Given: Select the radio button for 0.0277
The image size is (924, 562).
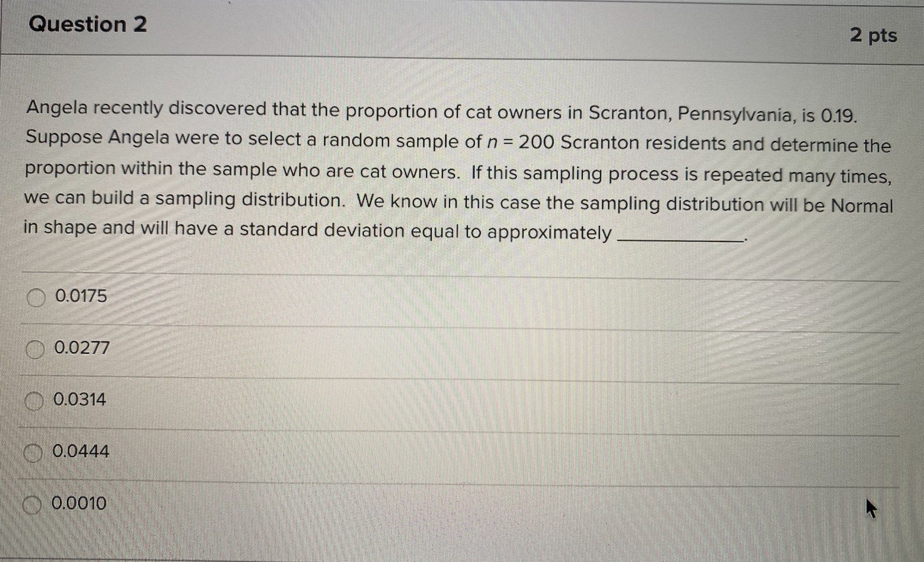Looking at the screenshot, I should [35, 349].
